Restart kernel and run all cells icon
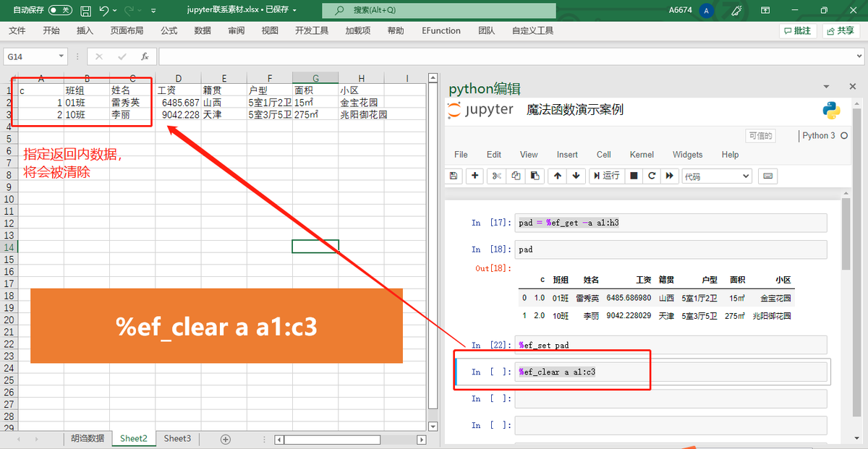The image size is (868, 449). [670, 176]
